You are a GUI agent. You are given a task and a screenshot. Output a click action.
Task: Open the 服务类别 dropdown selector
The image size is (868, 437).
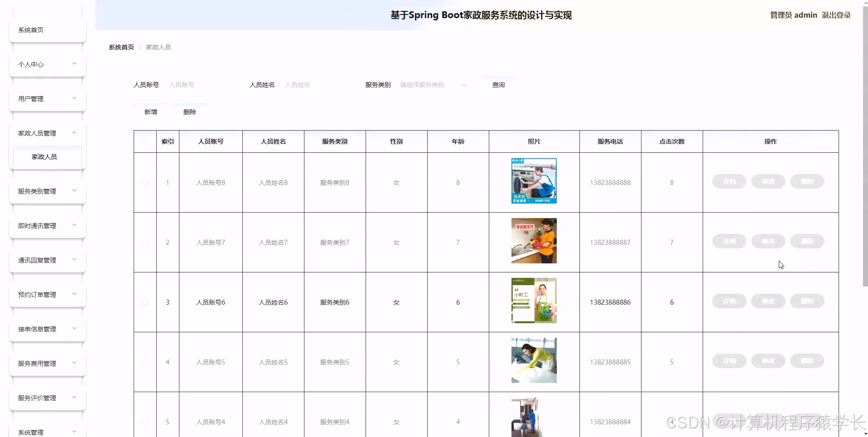click(x=433, y=85)
